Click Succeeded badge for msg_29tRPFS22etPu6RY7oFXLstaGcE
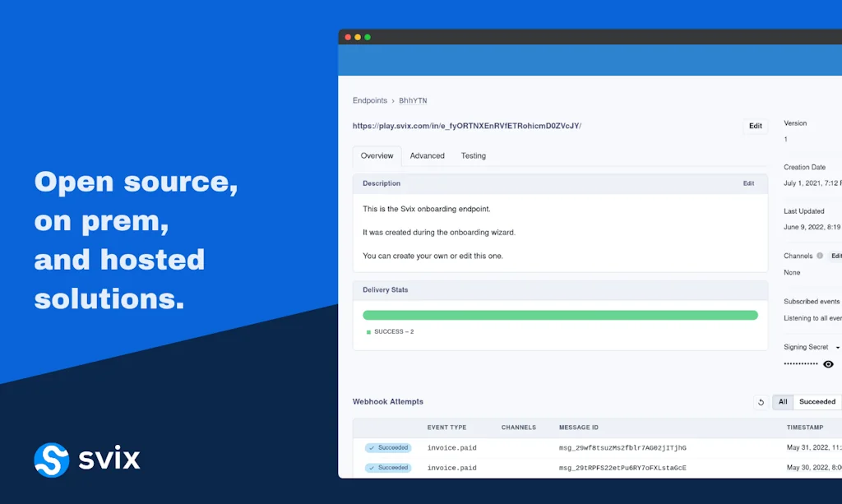The image size is (842, 504). click(388, 468)
